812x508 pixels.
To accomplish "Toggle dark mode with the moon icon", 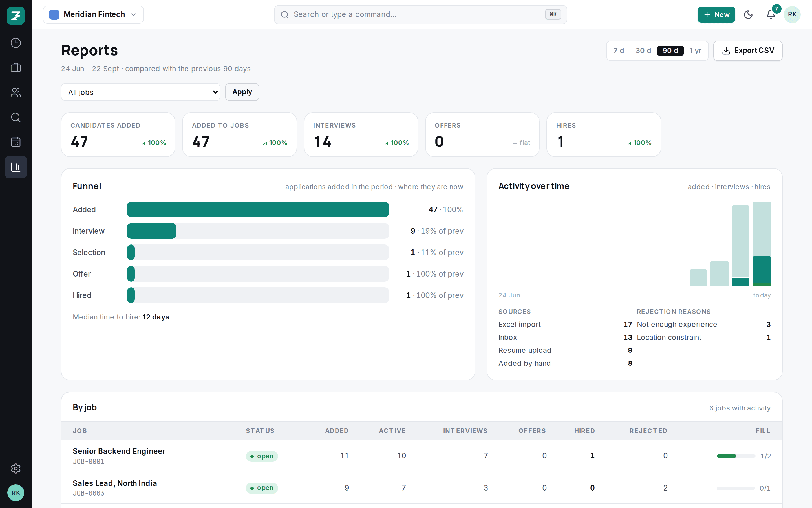I will click(748, 14).
